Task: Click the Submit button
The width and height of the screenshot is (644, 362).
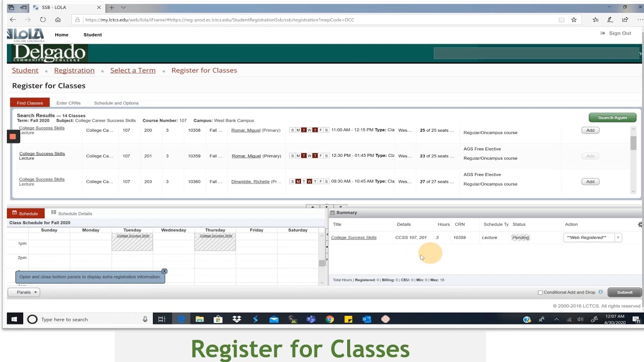Action: tap(624, 292)
